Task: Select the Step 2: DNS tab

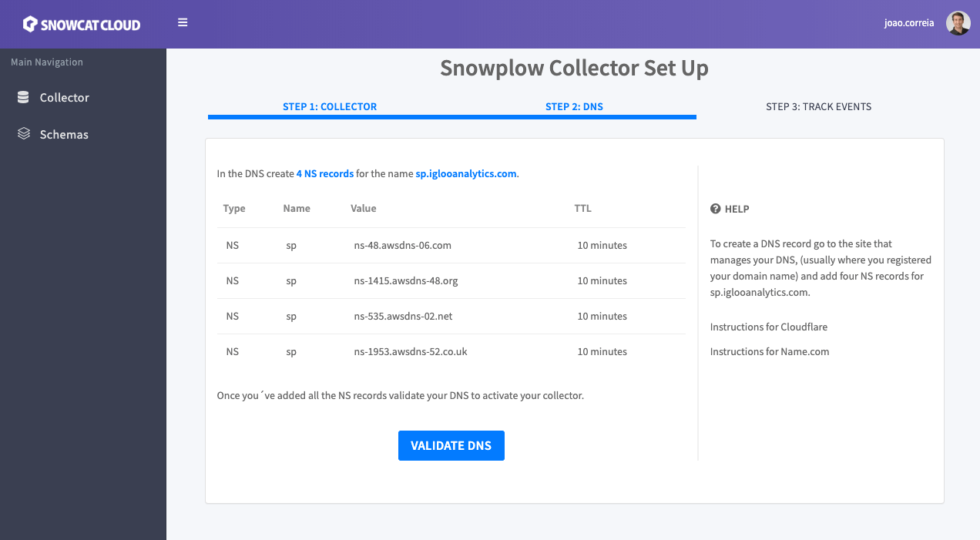Action: (x=574, y=106)
